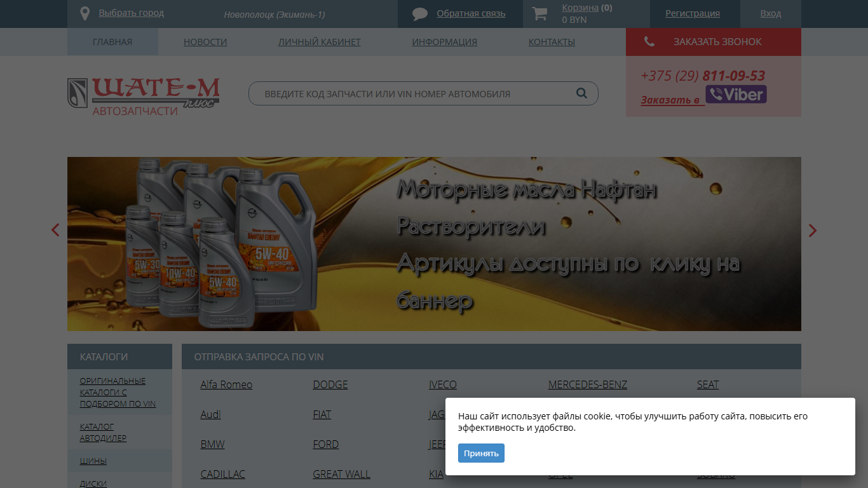This screenshot has height=488, width=868.
Task: Open 'Оригинальные каталоги с подбором по VIN'
Action: click(x=118, y=392)
